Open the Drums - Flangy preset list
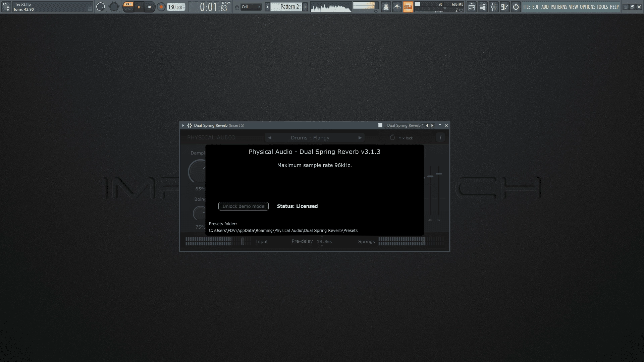The image size is (644, 362). coord(310,138)
